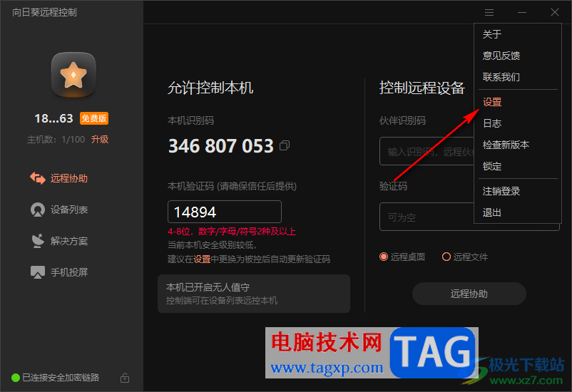Focus the local verification code field 14894
The height and width of the screenshot is (392, 572).
coord(225,212)
